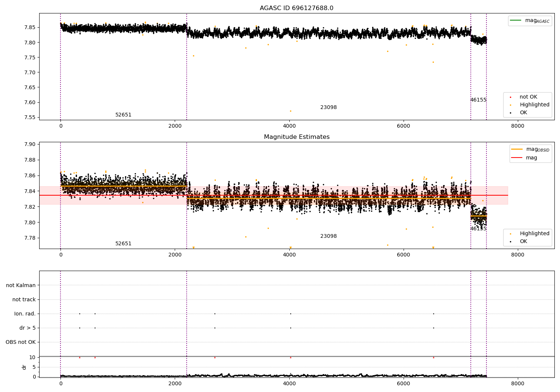Image resolution: width=560 pixels, height=392 pixels.
Task: Click the rotated 'dr' y-axis label
Action: pyautogui.click(x=24, y=367)
